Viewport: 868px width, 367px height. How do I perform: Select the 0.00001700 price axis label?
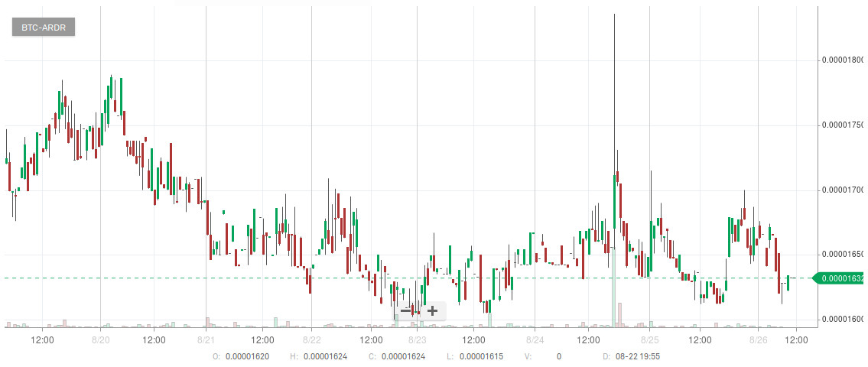[843, 190]
